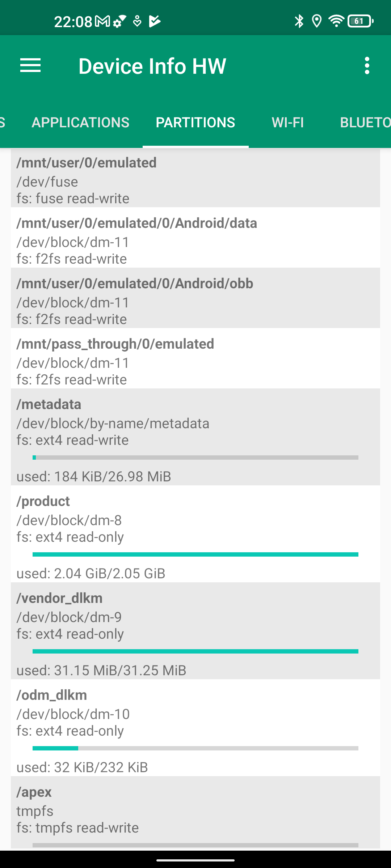Open the three-dot overflow menu
This screenshot has height=868, width=391.
tap(367, 66)
